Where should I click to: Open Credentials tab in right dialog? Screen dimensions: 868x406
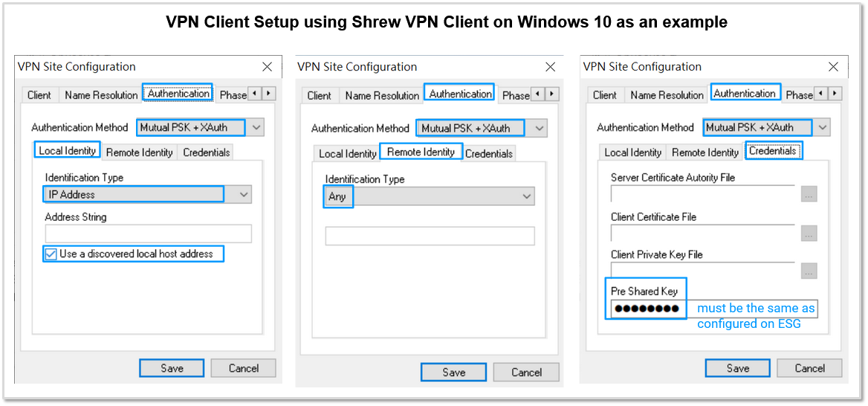773,151
